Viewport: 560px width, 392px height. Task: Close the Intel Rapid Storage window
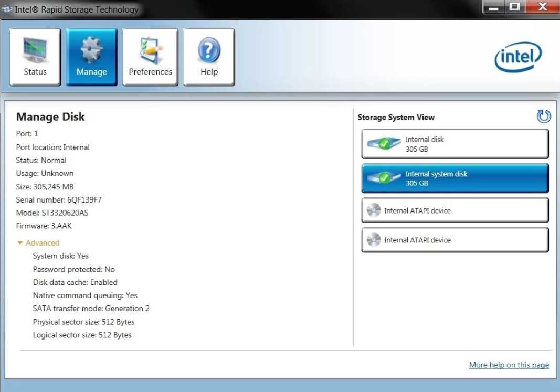[x=543, y=7]
